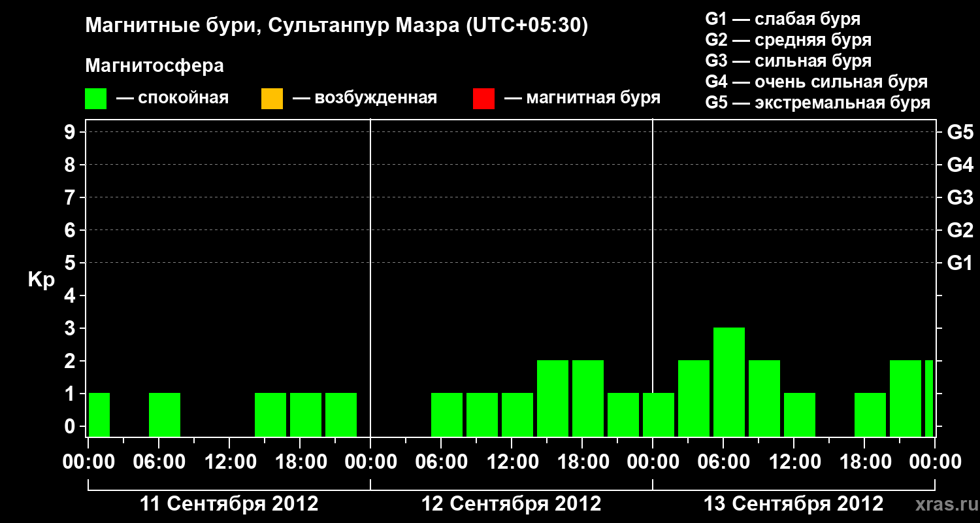Click the '— магнитная буря' legend label
Viewport: 980px width, 523px height.
[582, 98]
